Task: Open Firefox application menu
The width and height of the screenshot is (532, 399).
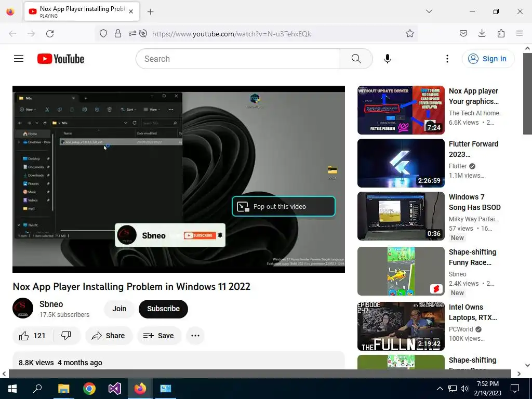Action: pos(519,33)
